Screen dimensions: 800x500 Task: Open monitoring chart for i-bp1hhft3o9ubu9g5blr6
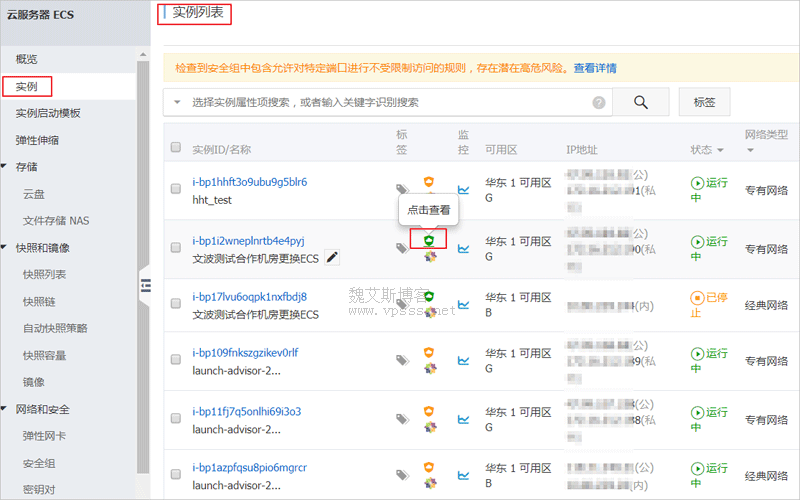(x=463, y=190)
